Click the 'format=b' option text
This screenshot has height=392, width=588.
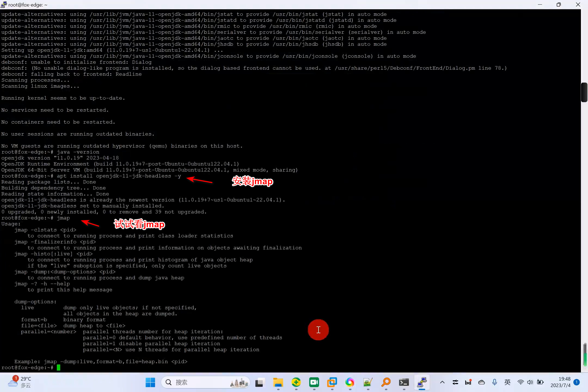coord(34,320)
